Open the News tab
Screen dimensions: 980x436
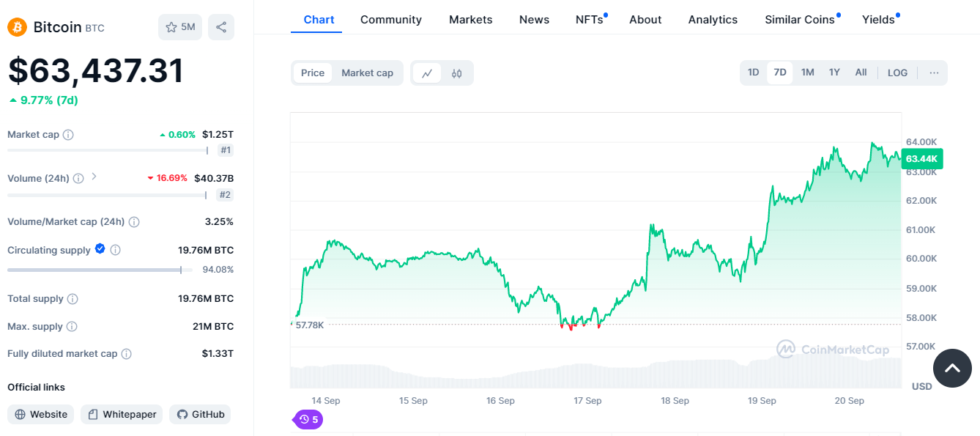point(534,20)
